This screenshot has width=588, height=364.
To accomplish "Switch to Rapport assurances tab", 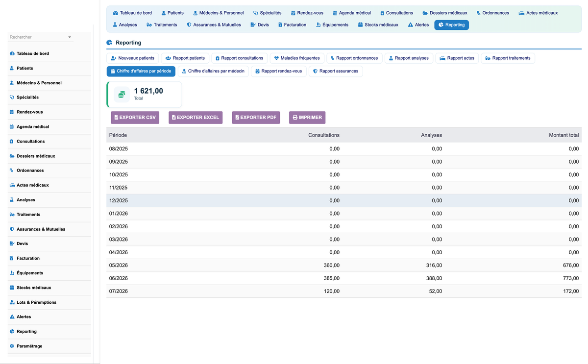I will click(336, 72).
